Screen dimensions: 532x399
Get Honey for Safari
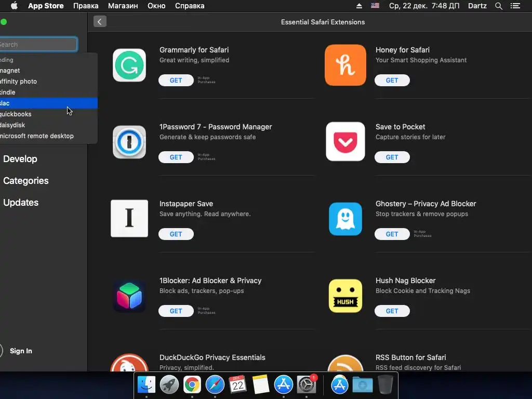pyautogui.click(x=392, y=81)
